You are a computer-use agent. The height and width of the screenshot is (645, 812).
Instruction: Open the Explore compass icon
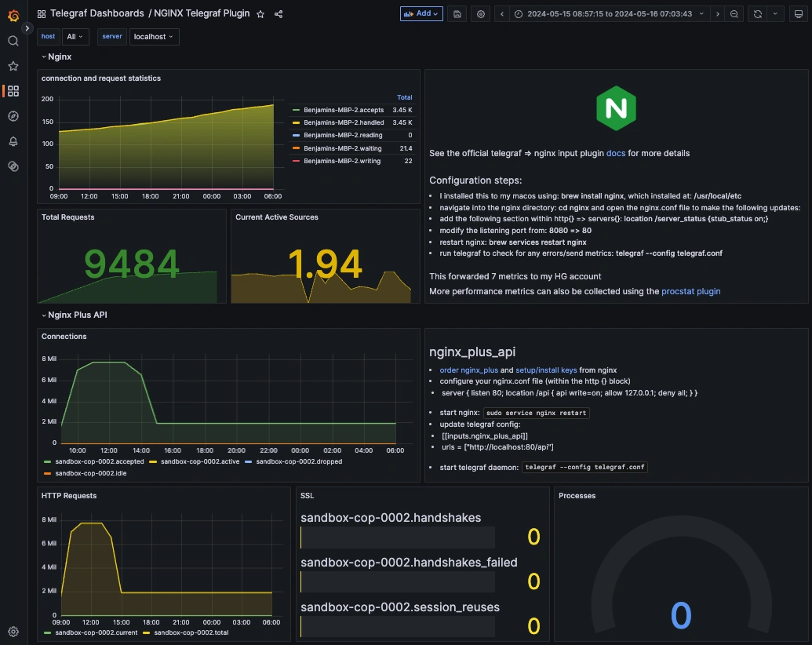point(13,116)
